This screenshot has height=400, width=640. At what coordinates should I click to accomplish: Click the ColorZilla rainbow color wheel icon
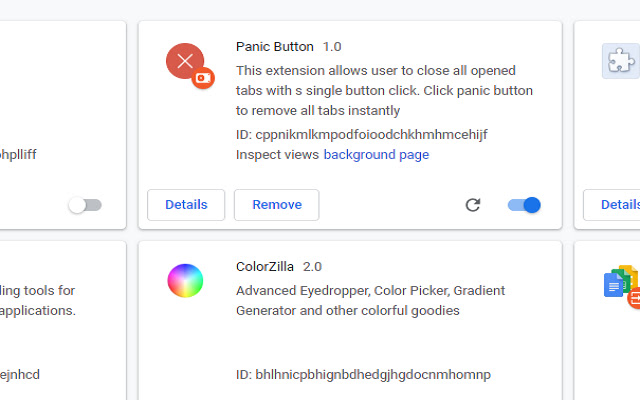[x=185, y=281]
